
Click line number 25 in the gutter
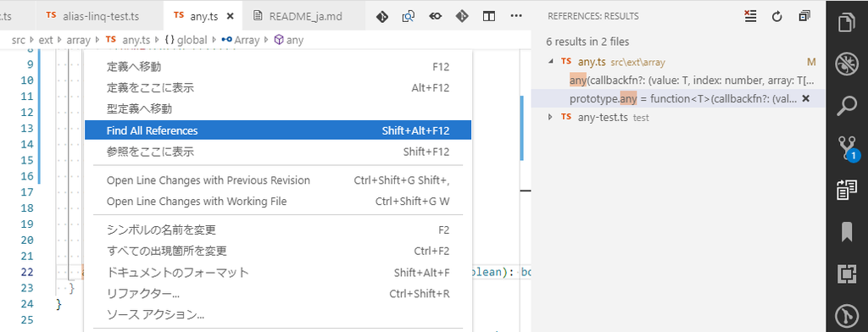(27, 319)
